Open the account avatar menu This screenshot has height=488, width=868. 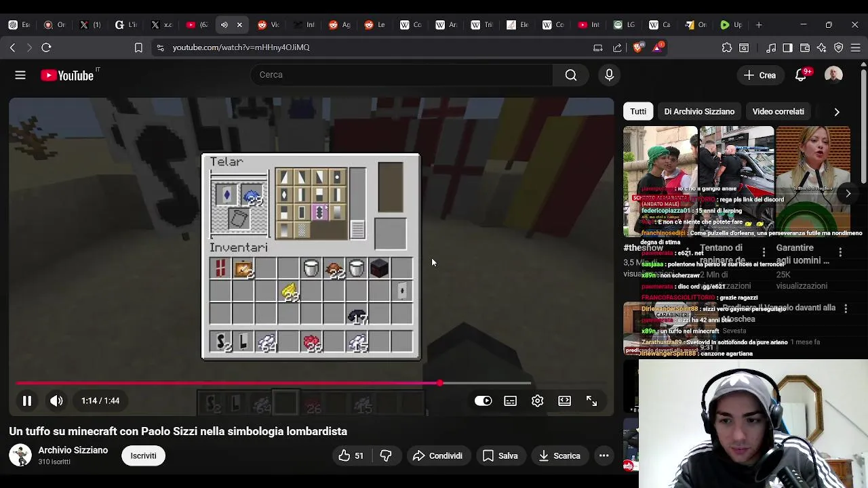point(833,75)
